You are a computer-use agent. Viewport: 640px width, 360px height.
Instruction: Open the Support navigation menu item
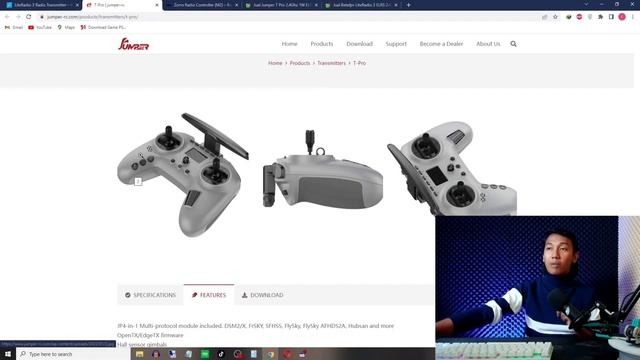click(396, 44)
